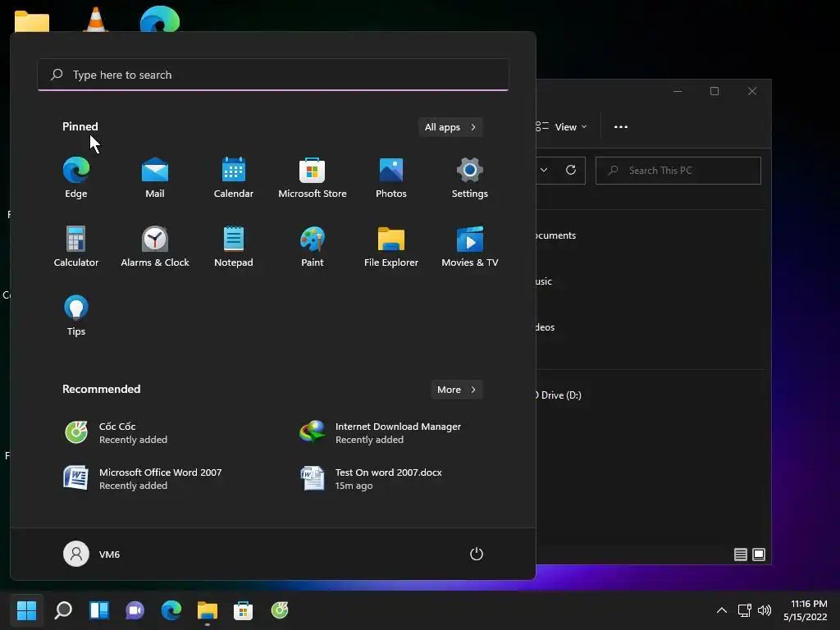Open the Calculator app

tap(76, 246)
